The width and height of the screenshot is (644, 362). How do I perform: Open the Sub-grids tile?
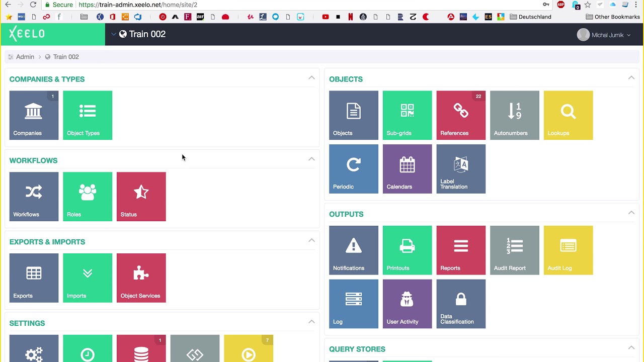point(407,115)
